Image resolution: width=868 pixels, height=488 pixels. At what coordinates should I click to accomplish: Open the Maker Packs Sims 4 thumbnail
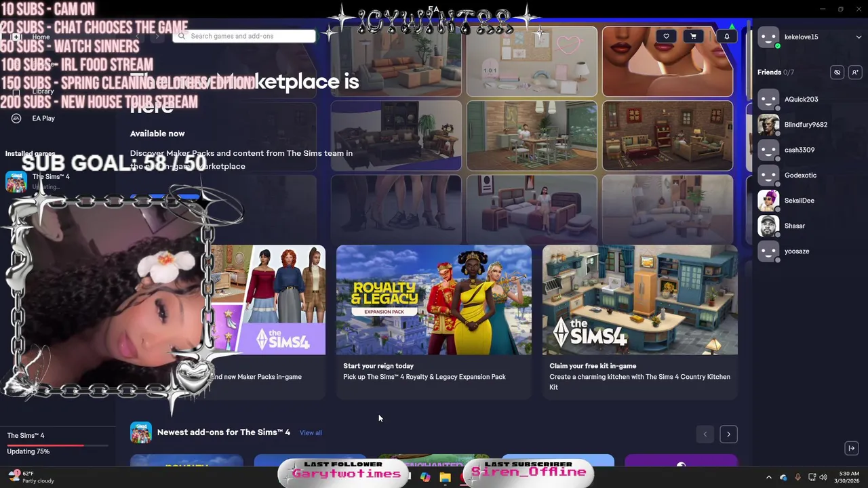pos(268,300)
